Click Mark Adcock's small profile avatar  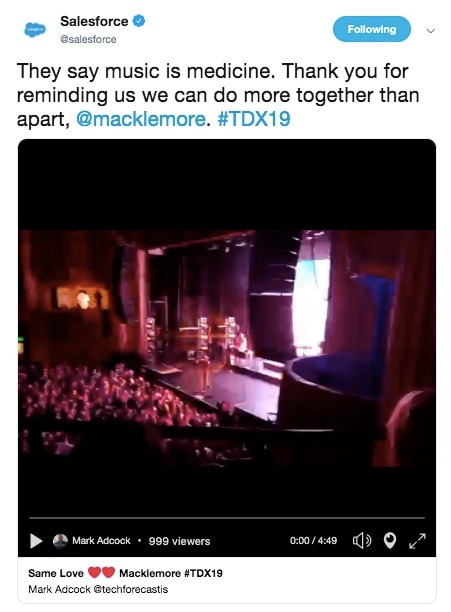[60, 541]
